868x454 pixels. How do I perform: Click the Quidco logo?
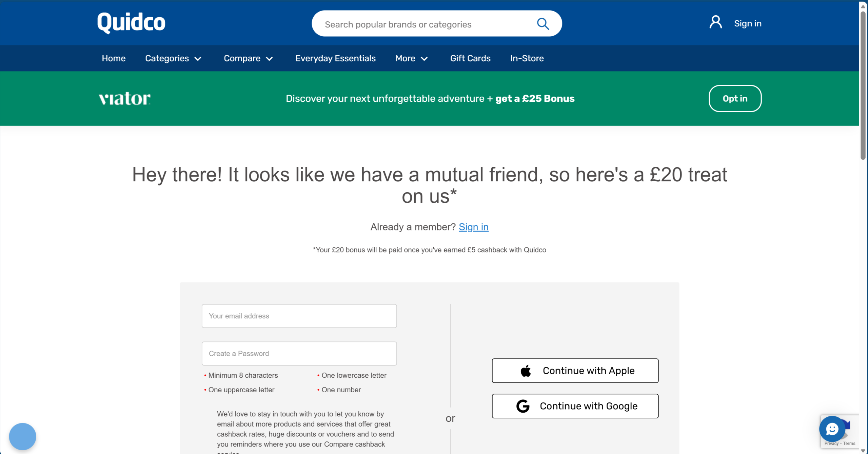pyautogui.click(x=131, y=23)
